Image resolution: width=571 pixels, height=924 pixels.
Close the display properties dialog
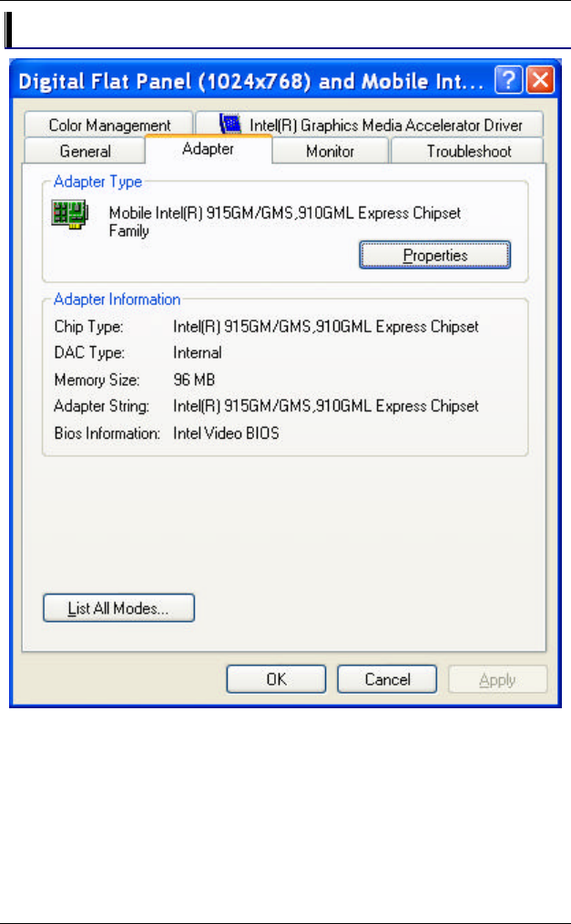540,80
